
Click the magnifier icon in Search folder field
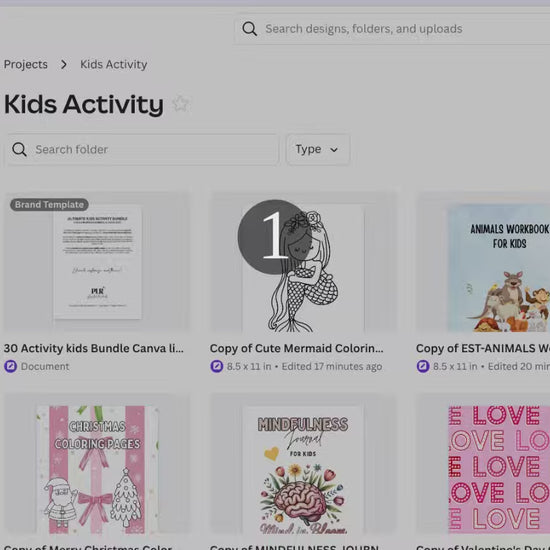pyautogui.click(x=19, y=149)
